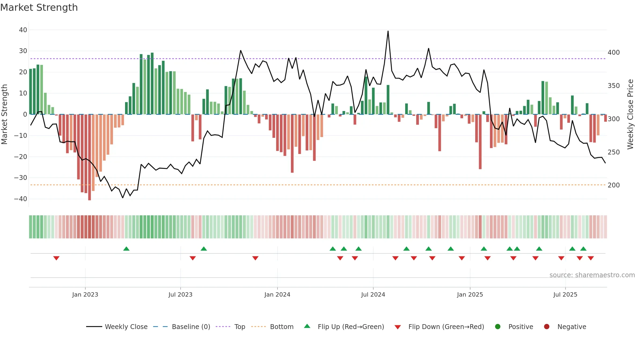Click the Jan 2024 axis label
This screenshot has height=362, width=644.
[277, 294]
